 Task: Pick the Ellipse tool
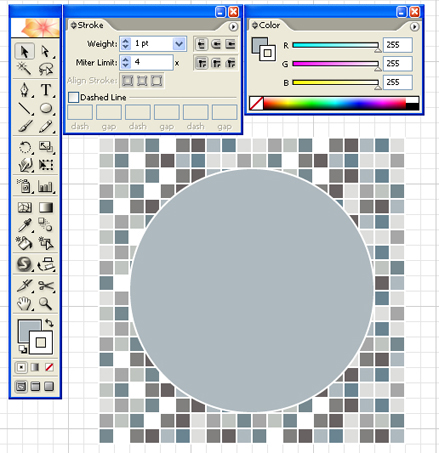point(46,108)
